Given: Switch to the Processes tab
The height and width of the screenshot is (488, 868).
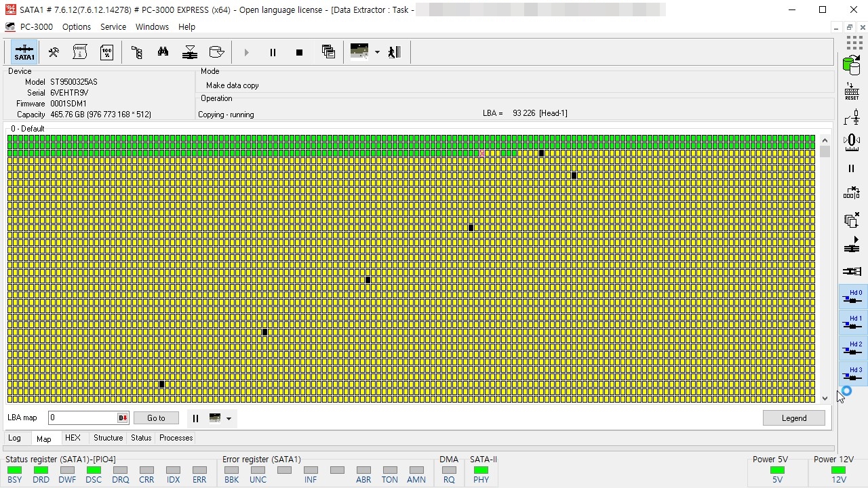Looking at the screenshot, I should (x=176, y=438).
